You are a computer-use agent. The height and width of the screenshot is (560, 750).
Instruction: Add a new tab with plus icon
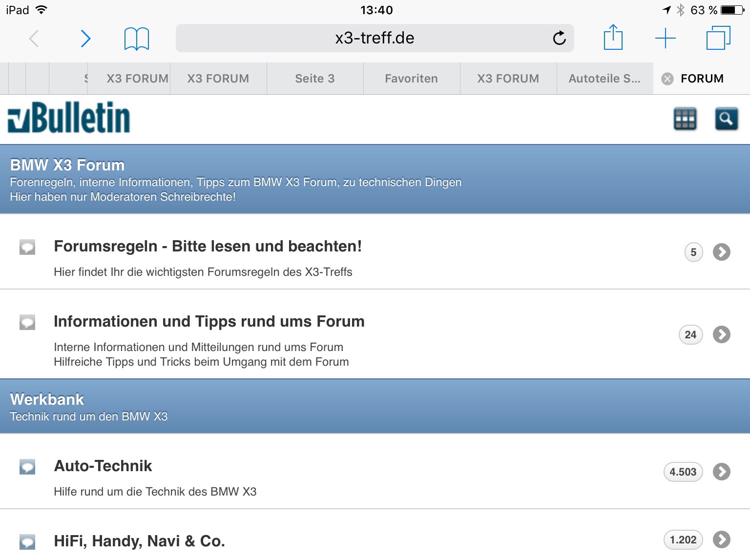(x=665, y=38)
